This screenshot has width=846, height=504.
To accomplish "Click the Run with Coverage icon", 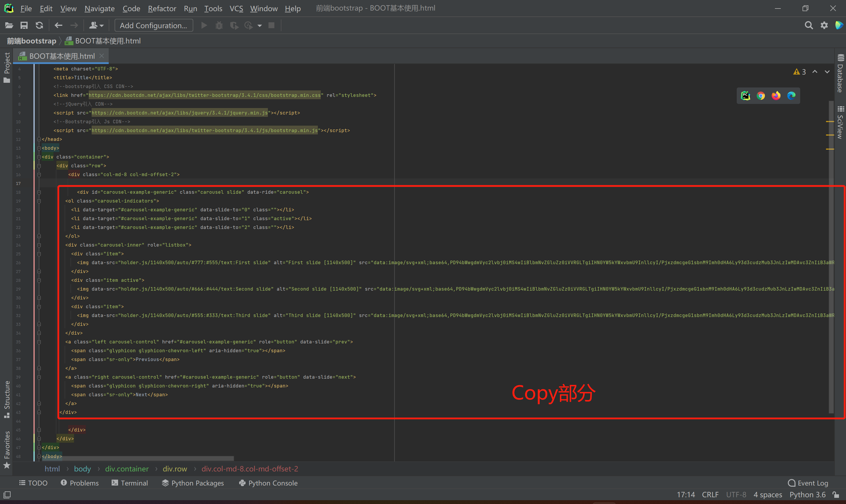I will coord(234,26).
